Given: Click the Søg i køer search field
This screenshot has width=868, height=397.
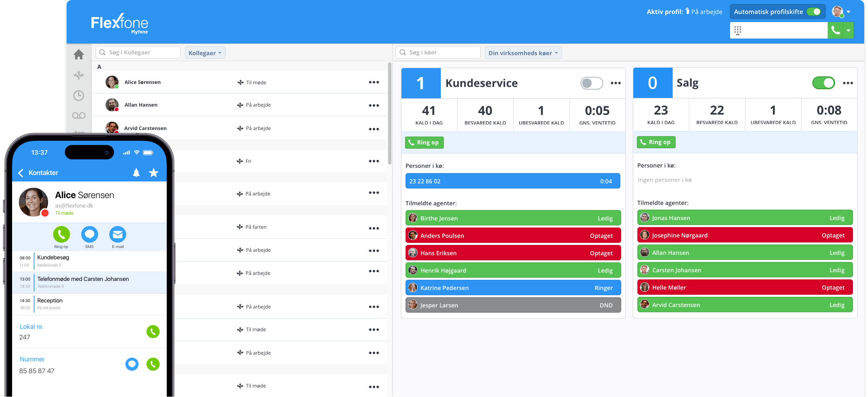Looking at the screenshot, I should (438, 53).
